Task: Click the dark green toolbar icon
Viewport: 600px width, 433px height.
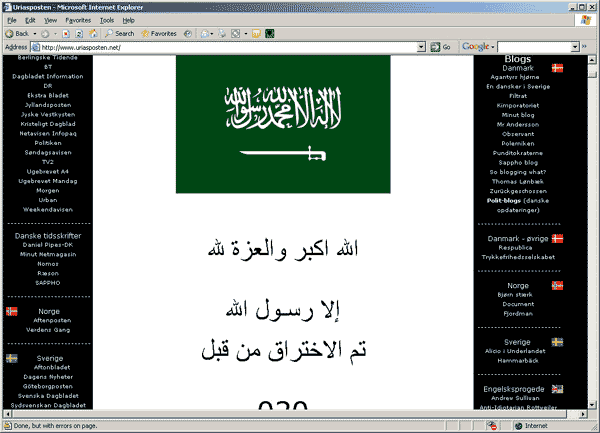Action: [x=270, y=34]
